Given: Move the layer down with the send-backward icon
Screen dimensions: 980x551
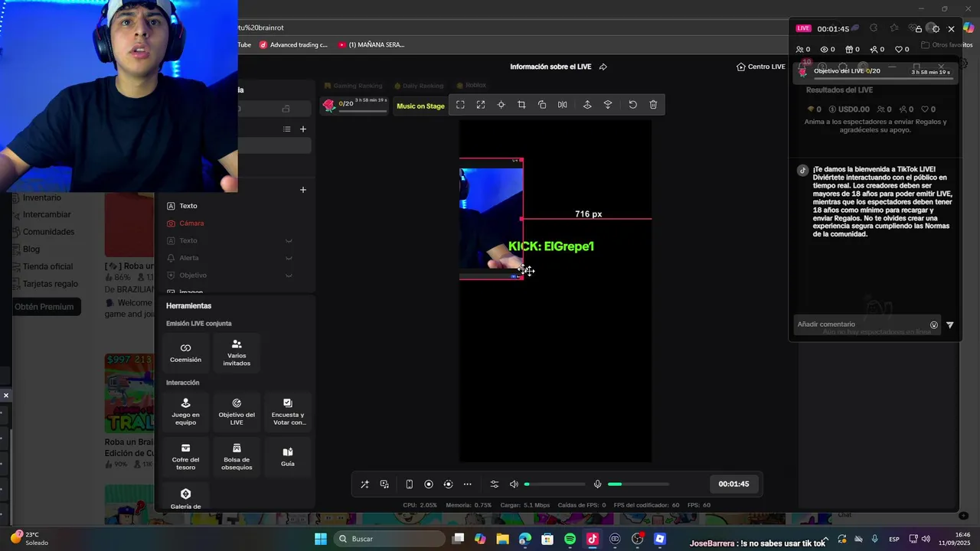Looking at the screenshot, I should (608, 105).
